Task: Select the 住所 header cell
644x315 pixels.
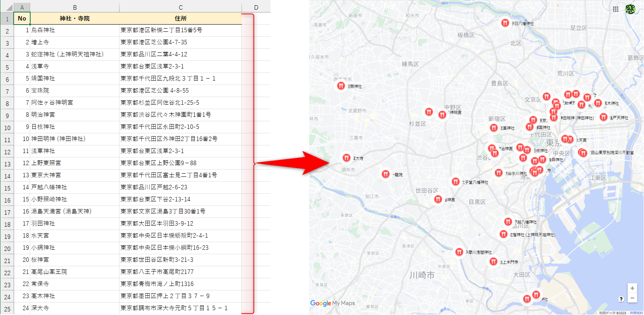Action: [180, 19]
